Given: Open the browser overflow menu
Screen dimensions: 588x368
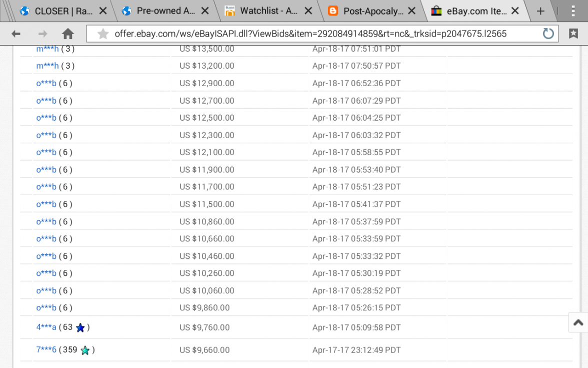Looking at the screenshot, I should tap(572, 10).
